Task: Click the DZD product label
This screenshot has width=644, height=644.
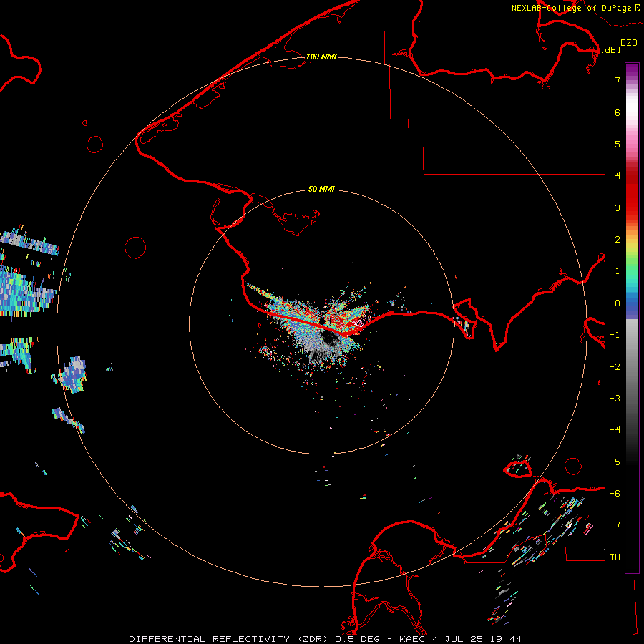Action: (x=629, y=43)
